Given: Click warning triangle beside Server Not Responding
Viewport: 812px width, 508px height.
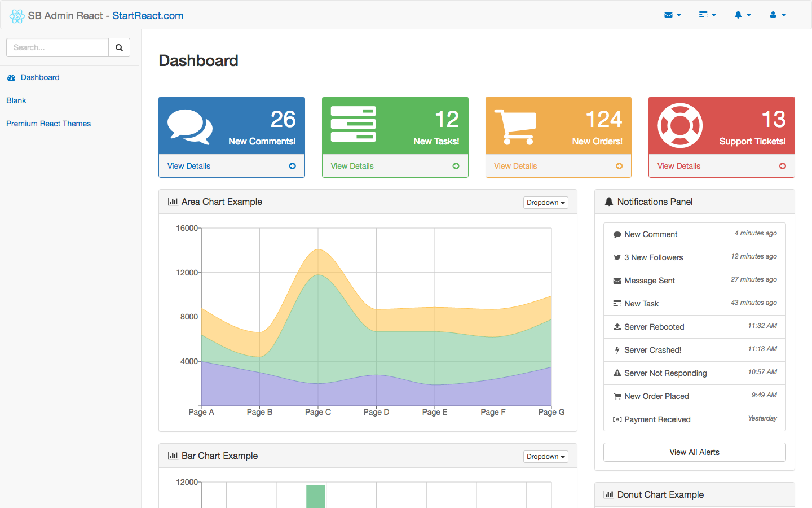Looking at the screenshot, I should coord(617,373).
